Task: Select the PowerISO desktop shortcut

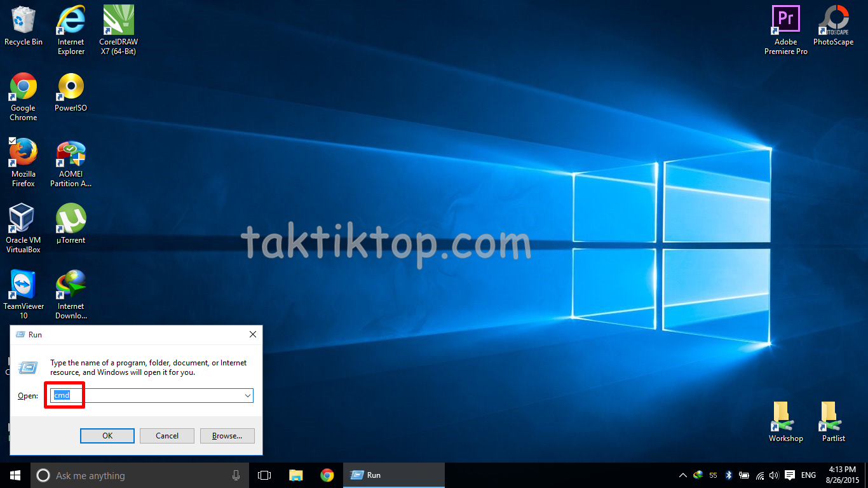Action: [71, 92]
